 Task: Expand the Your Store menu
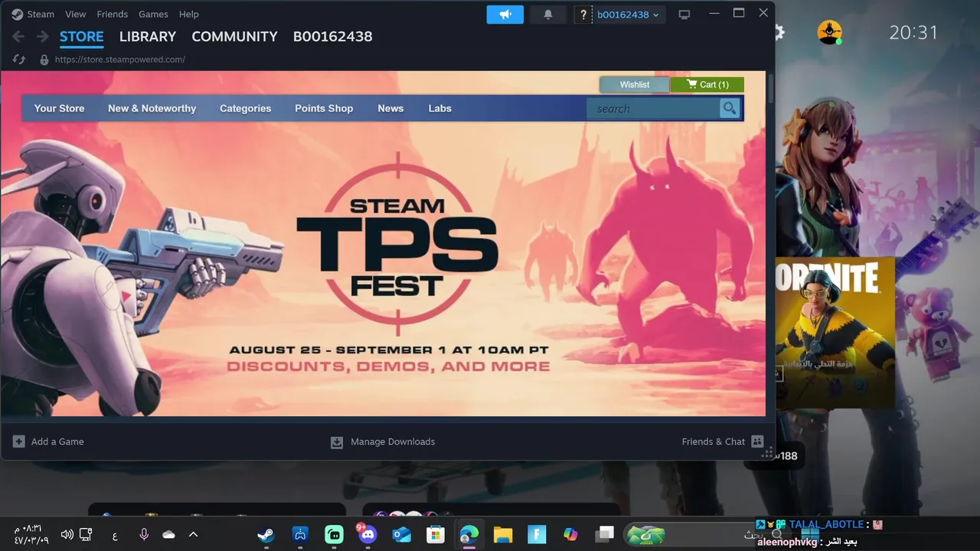point(59,108)
